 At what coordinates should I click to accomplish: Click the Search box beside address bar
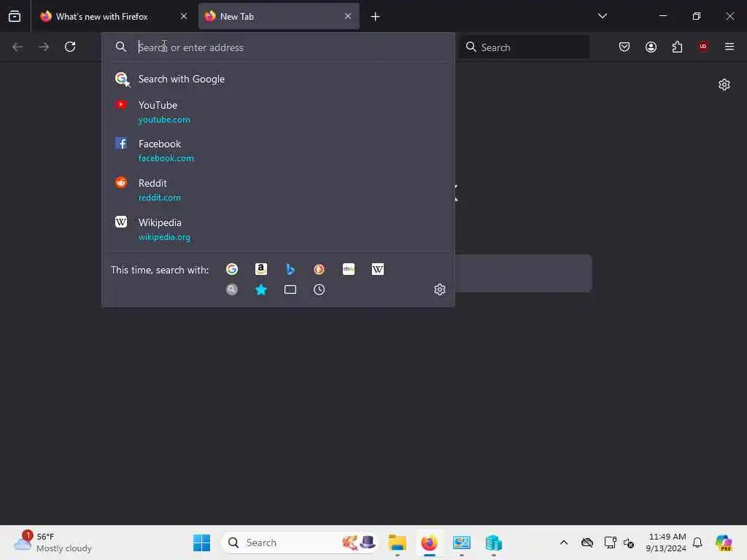[x=524, y=47]
